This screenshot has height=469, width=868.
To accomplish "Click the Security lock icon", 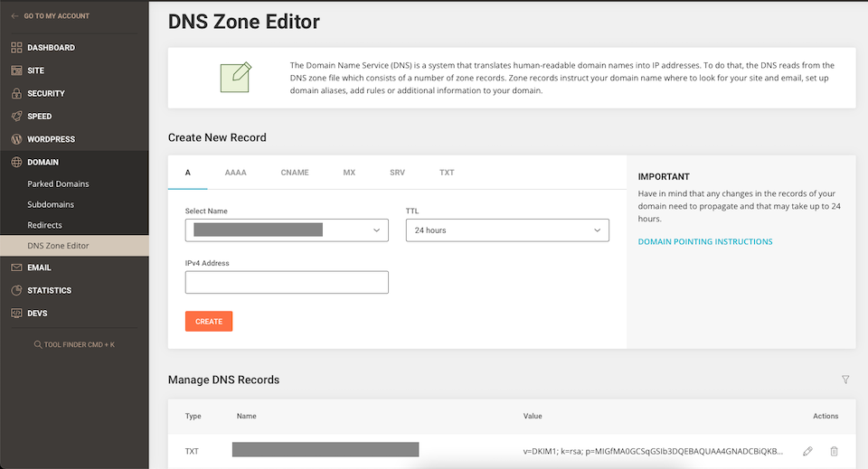I will [16, 94].
